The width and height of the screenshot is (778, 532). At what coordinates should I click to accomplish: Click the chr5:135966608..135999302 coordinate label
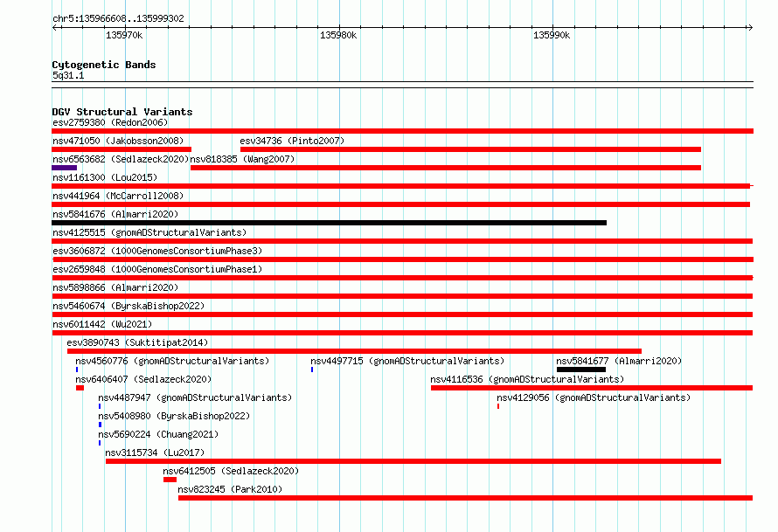118,18
